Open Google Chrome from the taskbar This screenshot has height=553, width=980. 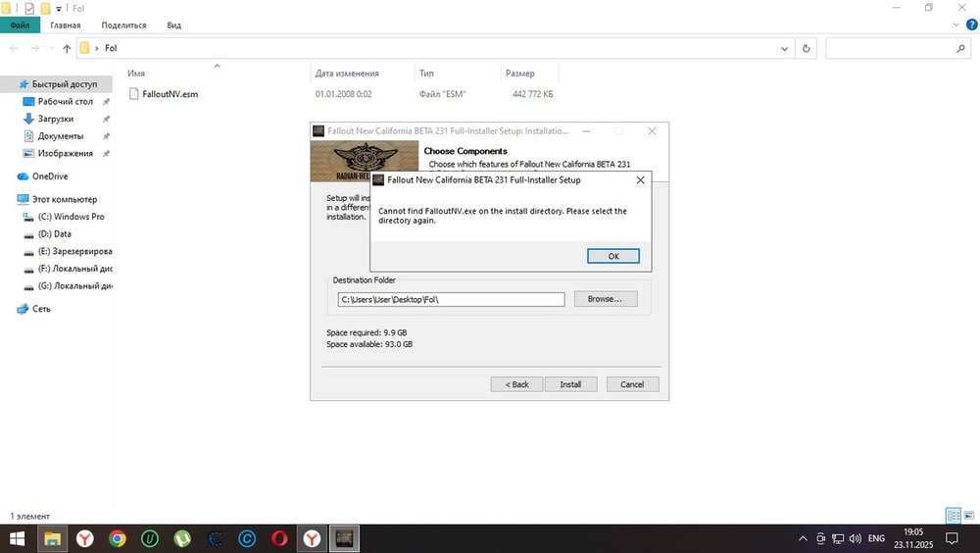[x=117, y=538]
